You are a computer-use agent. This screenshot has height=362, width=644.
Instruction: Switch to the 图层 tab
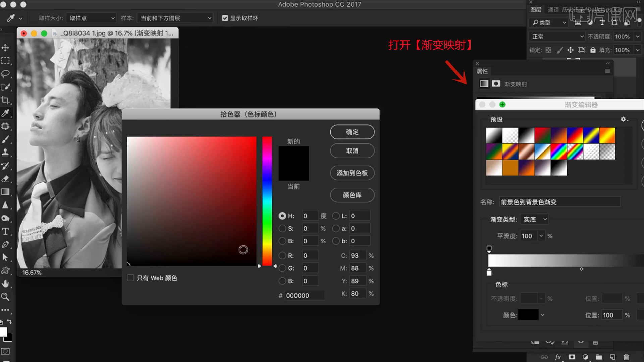tap(536, 10)
